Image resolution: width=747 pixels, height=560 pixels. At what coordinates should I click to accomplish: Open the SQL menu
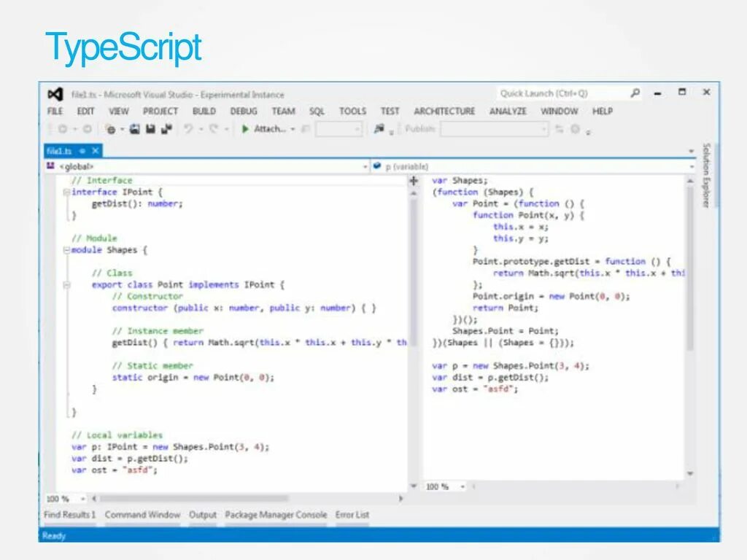317,112
